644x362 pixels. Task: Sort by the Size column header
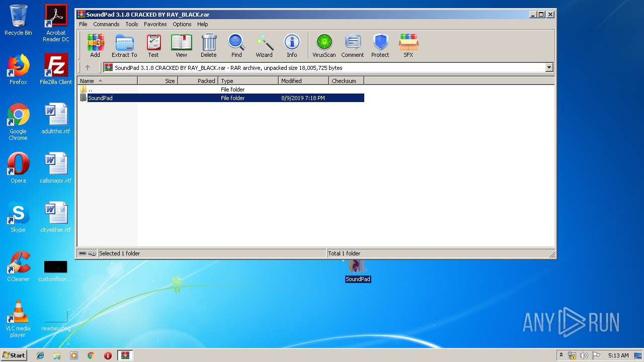157,80
